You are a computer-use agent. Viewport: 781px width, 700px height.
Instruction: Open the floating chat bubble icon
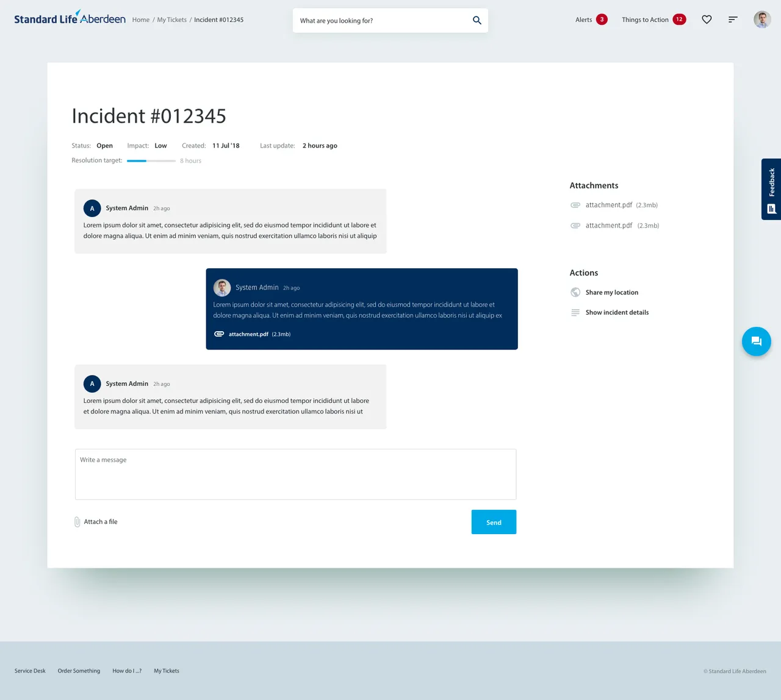tap(756, 341)
